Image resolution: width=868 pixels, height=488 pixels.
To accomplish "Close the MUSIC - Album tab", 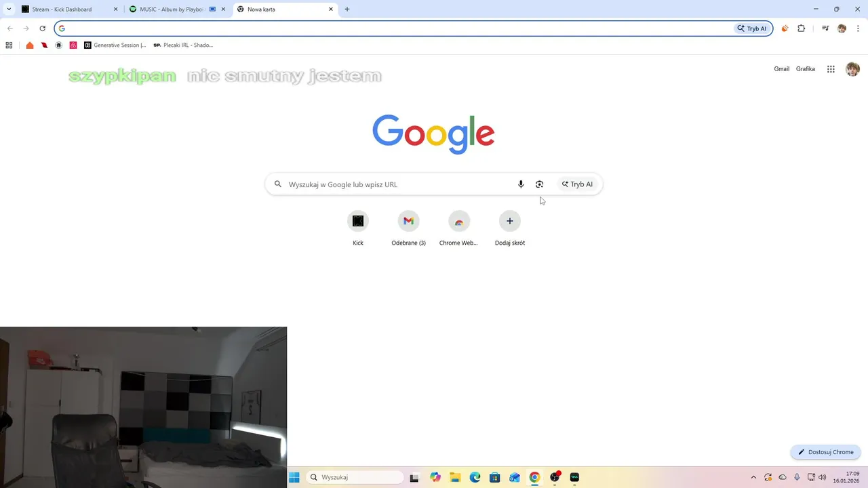I will point(223,9).
